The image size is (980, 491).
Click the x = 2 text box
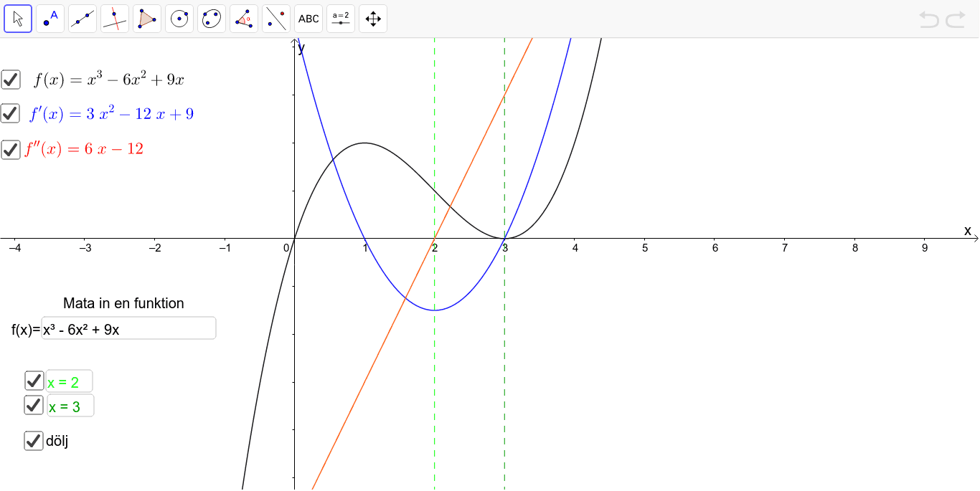70,381
